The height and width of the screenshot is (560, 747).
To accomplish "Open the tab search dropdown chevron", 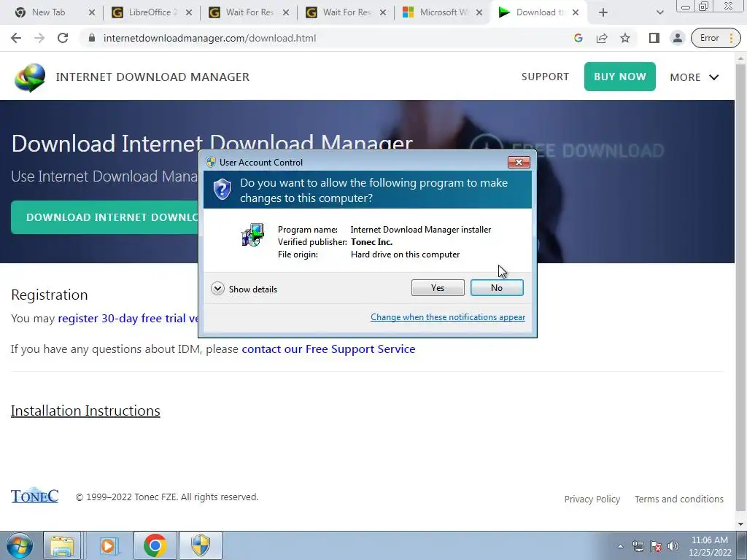I will coord(659,12).
